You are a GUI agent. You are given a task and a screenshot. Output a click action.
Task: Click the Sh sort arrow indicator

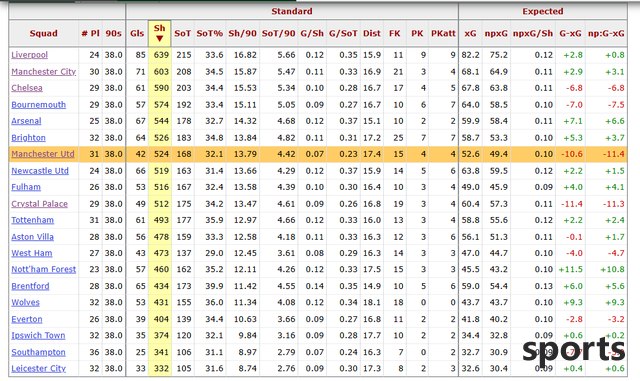(160, 38)
